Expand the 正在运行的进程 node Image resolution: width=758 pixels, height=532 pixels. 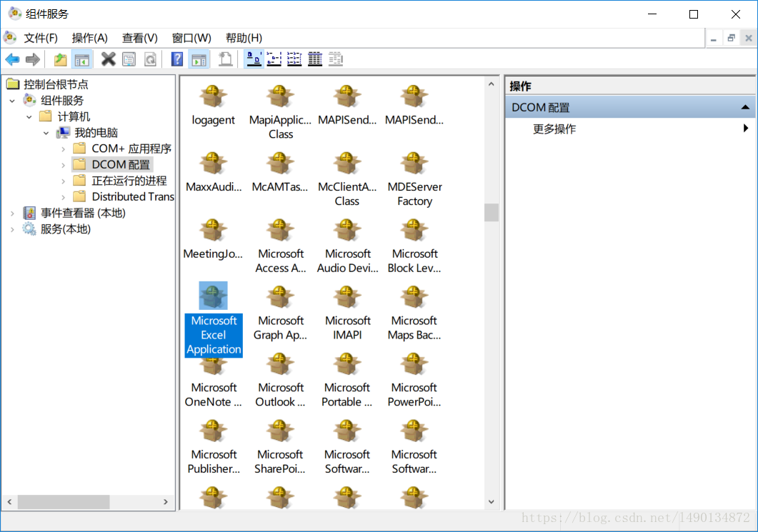(x=63, y=181)
